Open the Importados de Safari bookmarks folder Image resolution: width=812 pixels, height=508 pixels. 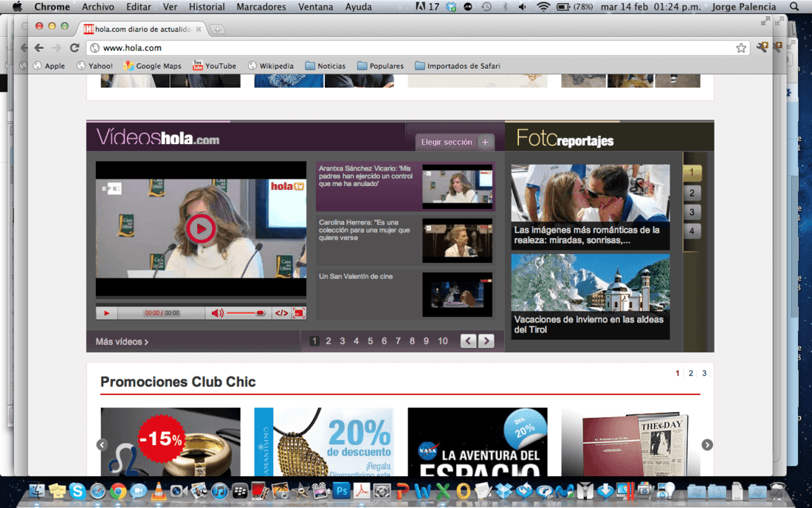coord(457,66)
